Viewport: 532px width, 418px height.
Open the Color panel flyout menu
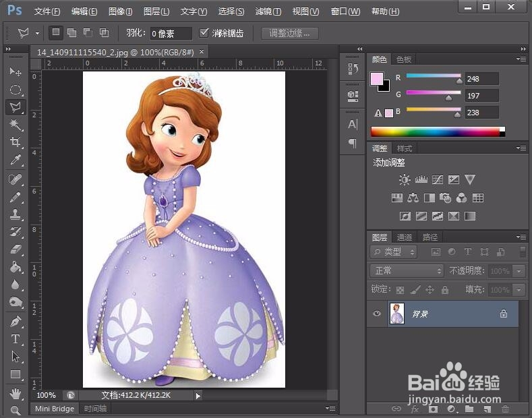pos(521,59)
